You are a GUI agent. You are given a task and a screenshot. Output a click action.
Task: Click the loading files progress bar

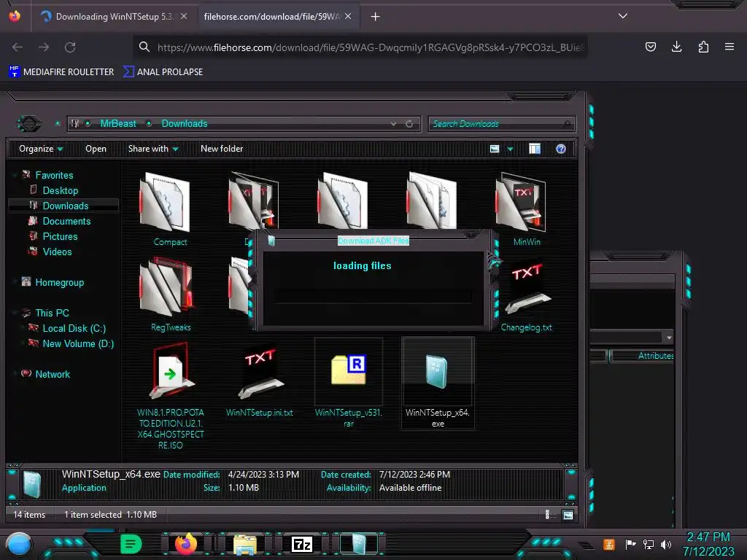tap(373, 296)
